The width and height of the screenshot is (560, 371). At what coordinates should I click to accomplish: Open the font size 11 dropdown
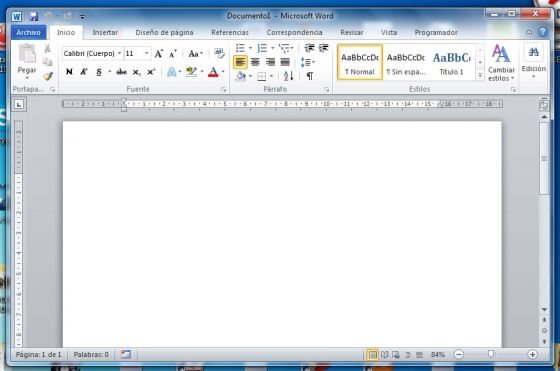coord(146,53)
